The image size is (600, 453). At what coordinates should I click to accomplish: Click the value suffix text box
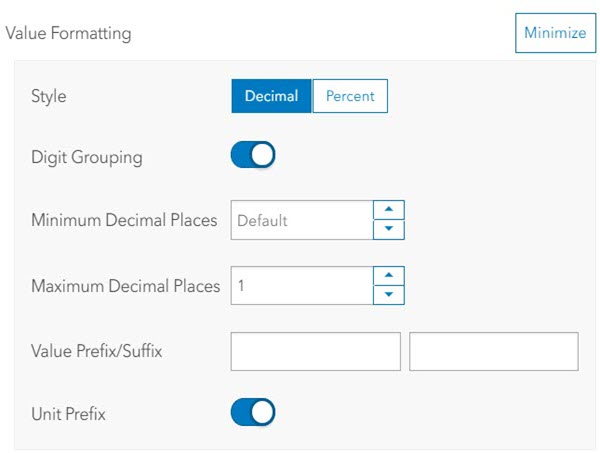point(494,352)
